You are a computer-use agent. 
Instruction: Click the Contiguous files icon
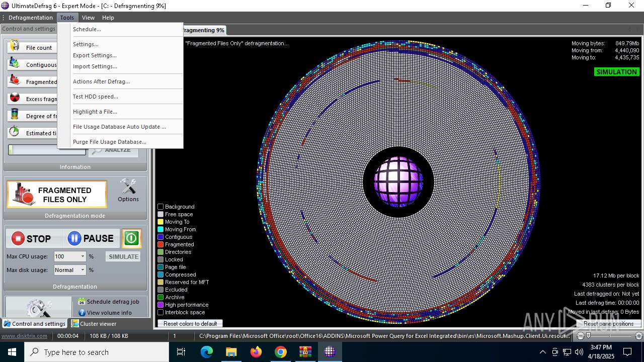pos(15,64)
